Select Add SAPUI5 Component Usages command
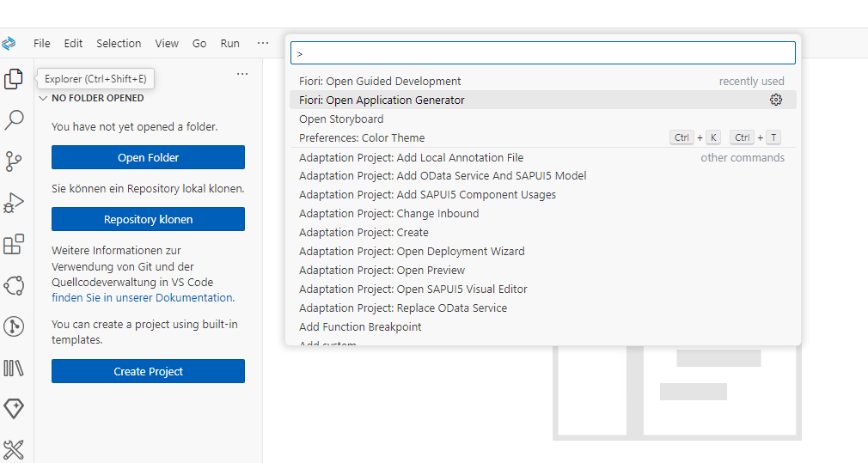868x463 pixels. 543,195
